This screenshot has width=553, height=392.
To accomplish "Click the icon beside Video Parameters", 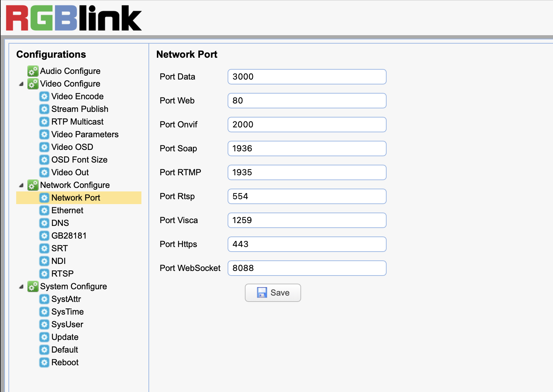I will click(x=44, y=134).
